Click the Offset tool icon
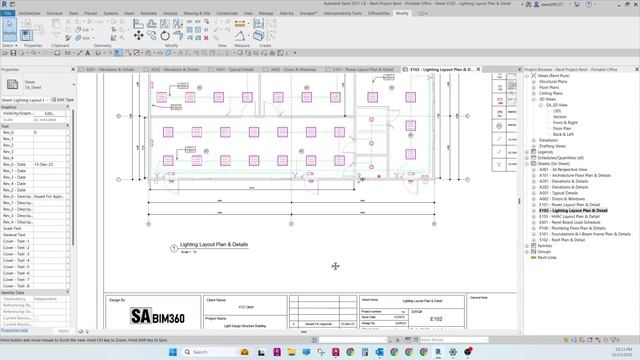 click(152, 24)
